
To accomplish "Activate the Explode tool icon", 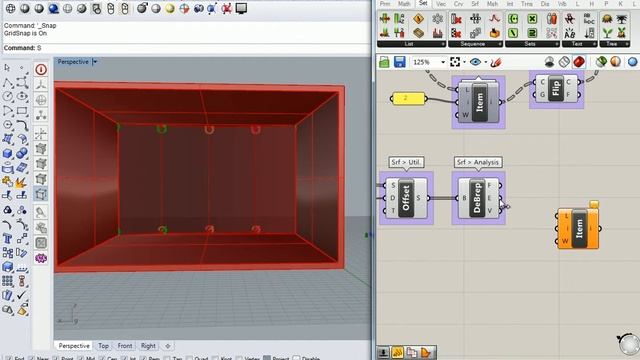I will (20, 182).
